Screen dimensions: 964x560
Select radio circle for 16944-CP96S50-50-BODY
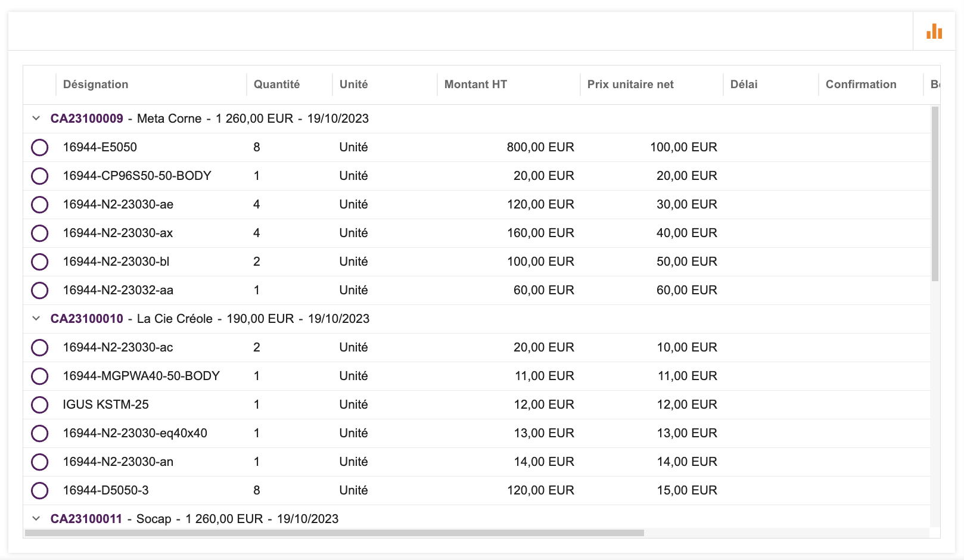pos(40,176)
